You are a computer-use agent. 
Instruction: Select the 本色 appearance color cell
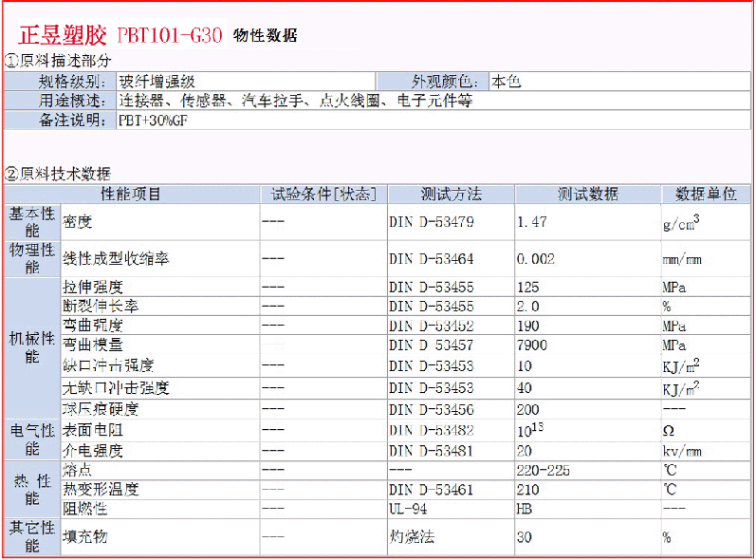click(x=507, y=82)
